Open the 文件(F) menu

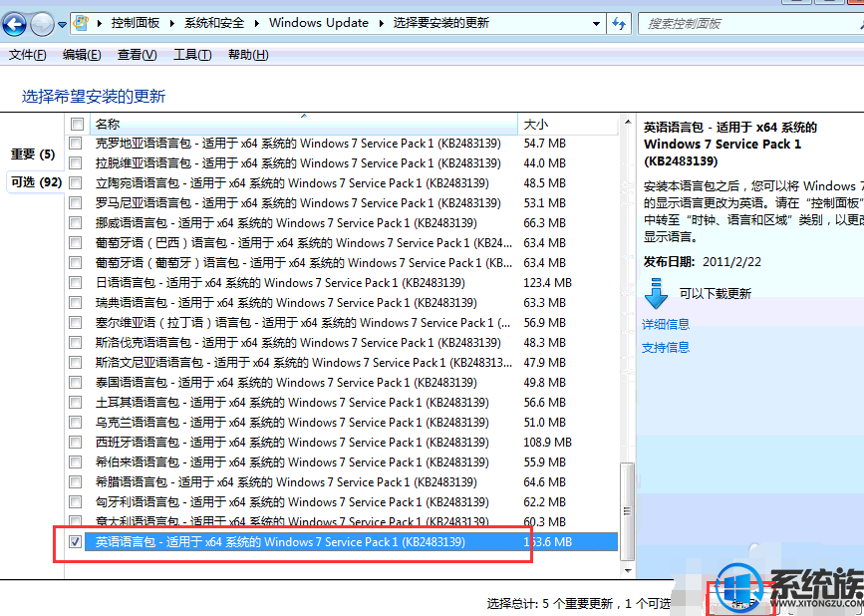28,55
